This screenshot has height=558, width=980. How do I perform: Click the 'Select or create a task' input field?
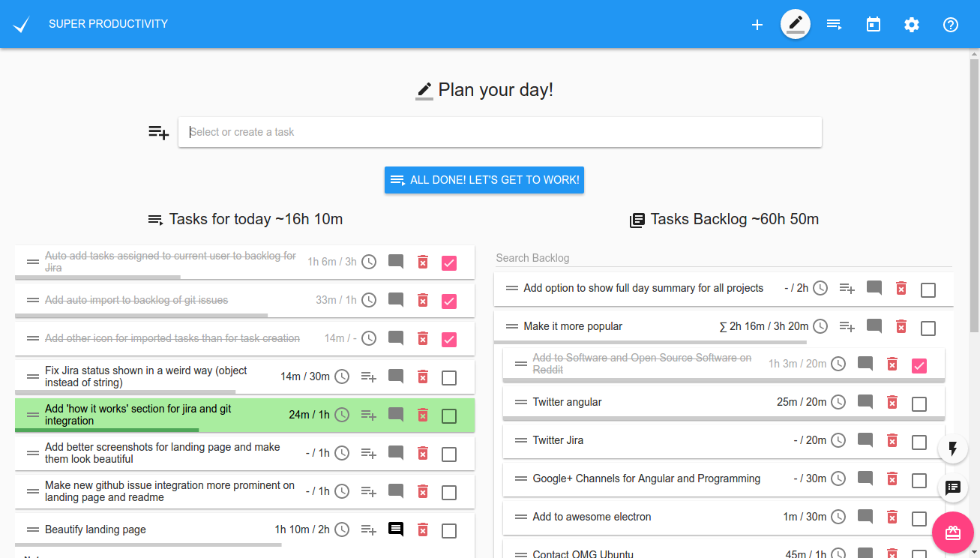tap(499, 132)
